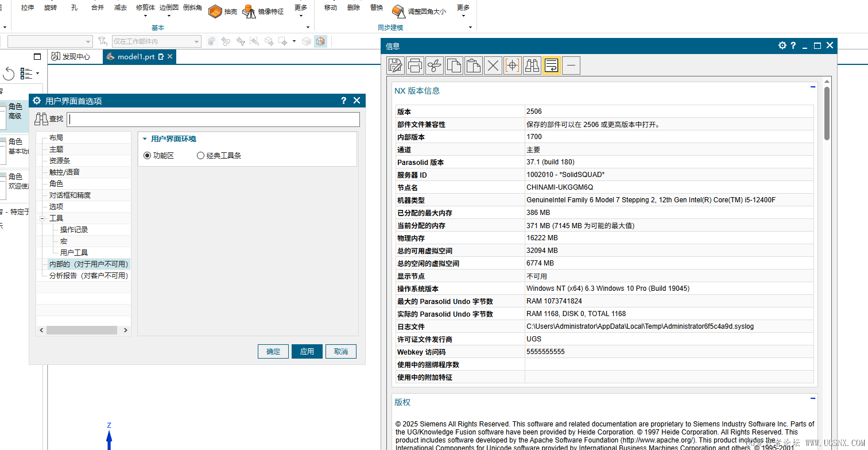The image size is (868, 450).
Task: Select 选项 in preferences tree
Action: tap(56, 207)
